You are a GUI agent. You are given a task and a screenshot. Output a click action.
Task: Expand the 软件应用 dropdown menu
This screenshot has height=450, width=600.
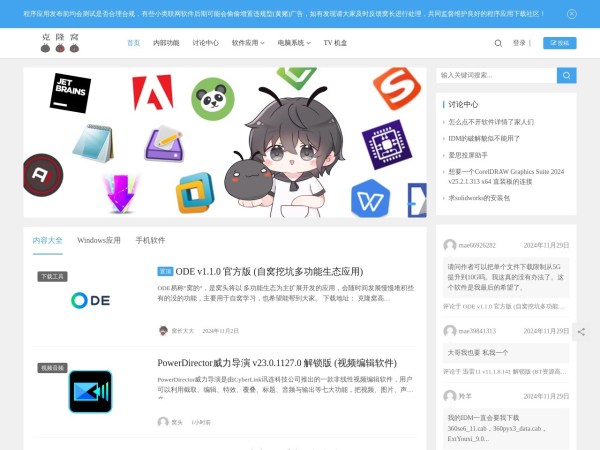[246, 43]
